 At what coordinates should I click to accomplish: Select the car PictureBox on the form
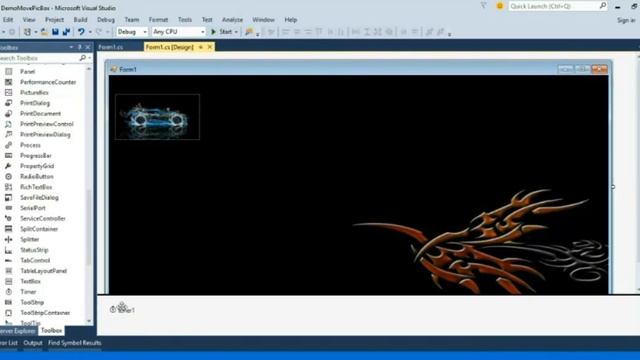coord(158,117)
